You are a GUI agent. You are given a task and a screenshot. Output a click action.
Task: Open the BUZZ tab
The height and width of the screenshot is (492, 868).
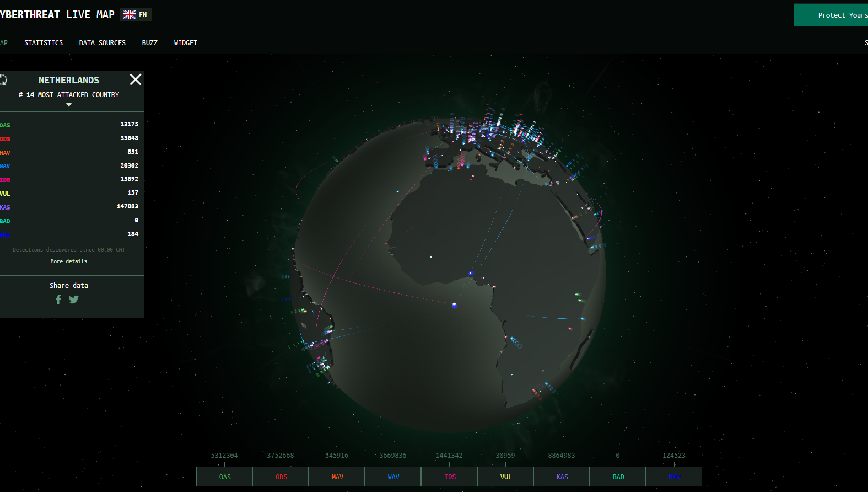[x=150, y=42]
